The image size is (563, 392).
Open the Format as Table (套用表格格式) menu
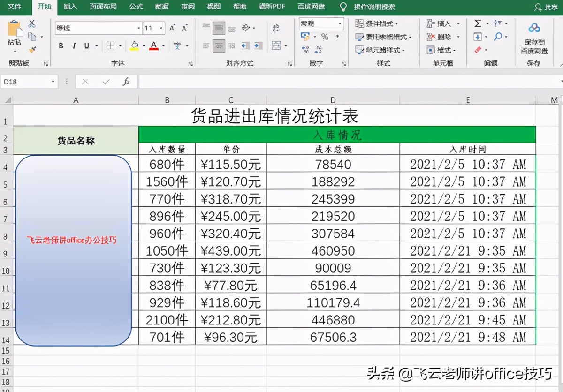(x=383, y=37)
